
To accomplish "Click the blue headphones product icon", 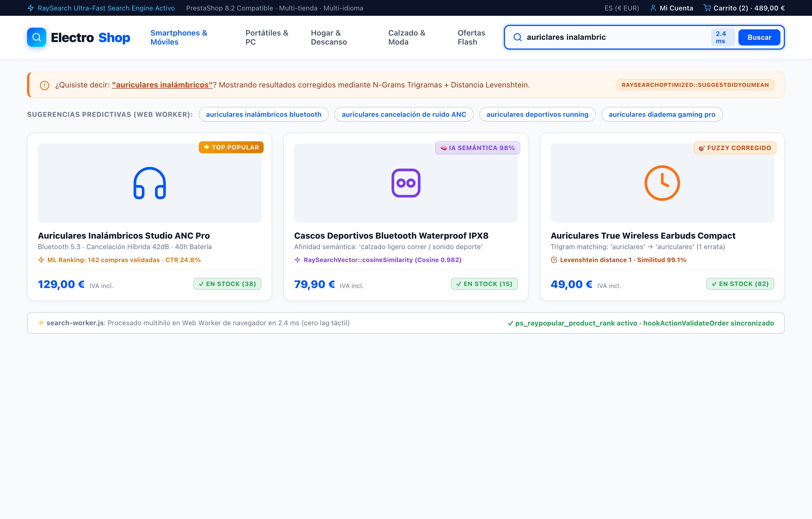I will [150, 183].
